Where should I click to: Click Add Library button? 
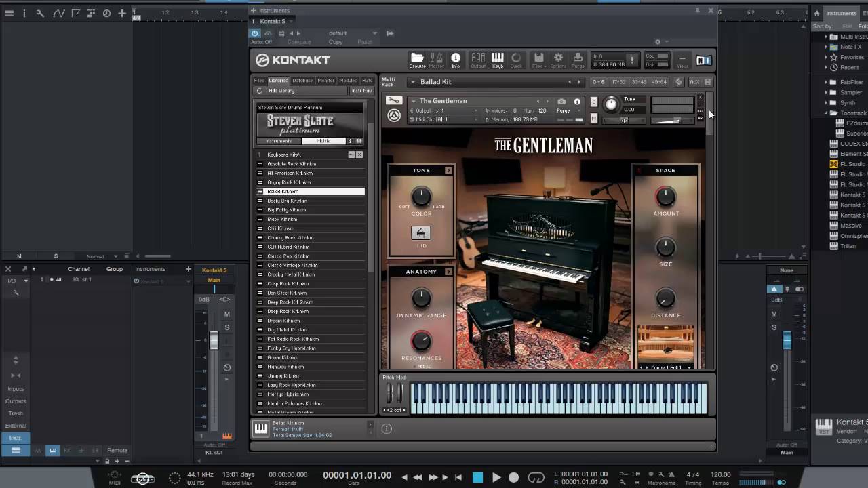281,91
